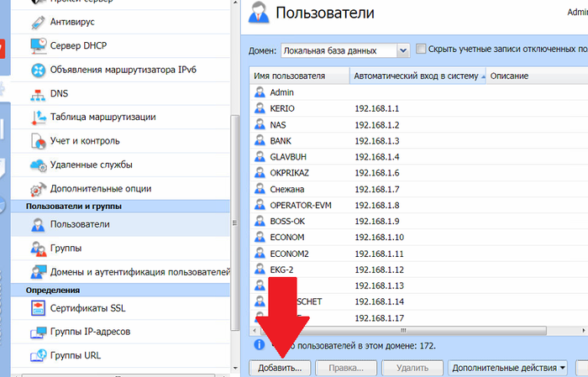Click IP address 192.168.1.13

379,286
